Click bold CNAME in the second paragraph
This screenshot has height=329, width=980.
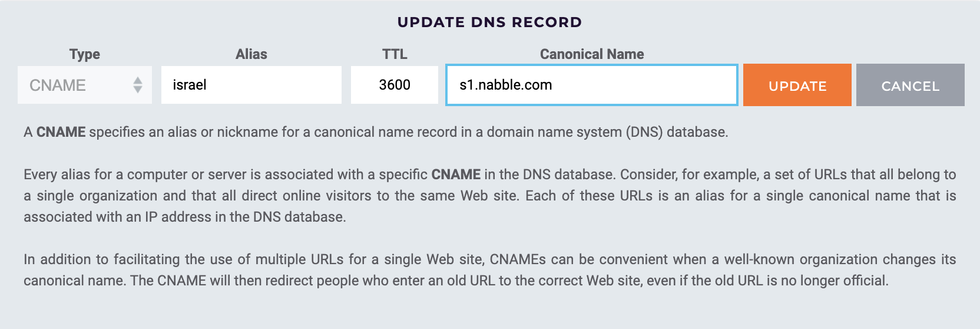click(x=456, y=175)
